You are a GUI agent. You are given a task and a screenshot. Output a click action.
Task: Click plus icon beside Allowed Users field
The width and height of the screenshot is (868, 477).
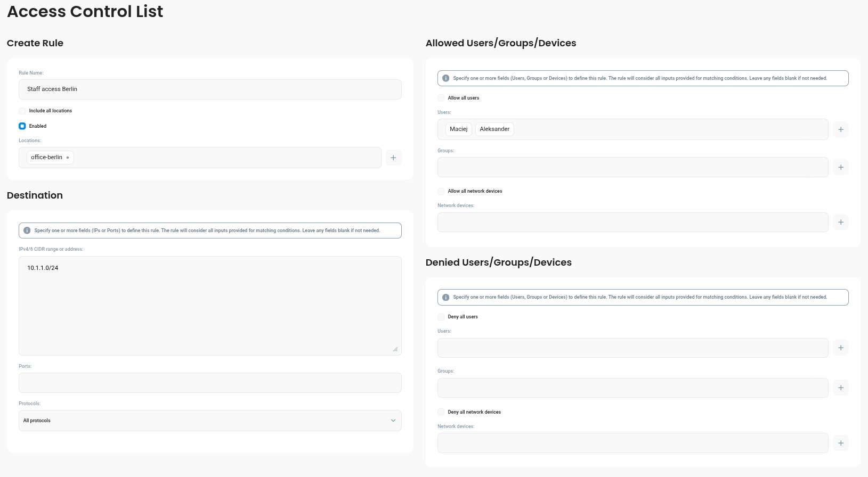click(840, 129)
